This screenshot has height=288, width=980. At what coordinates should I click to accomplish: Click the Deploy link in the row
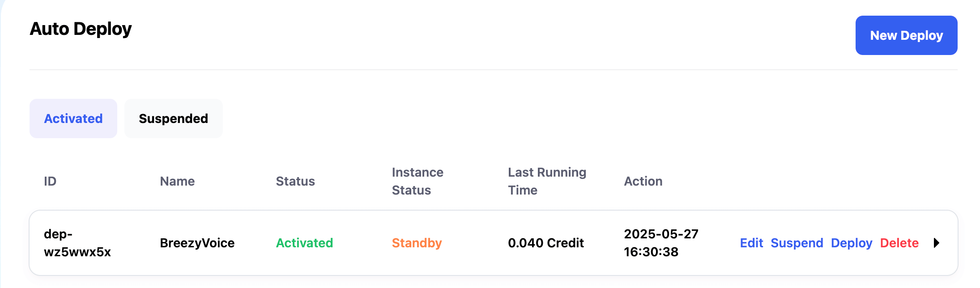[x=851, y=243]
